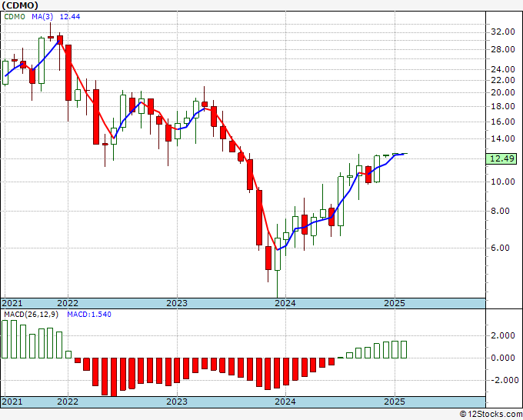Click the 18.00 price axis label
Screen dimensions: 523x420
click(x=503, y=106)
